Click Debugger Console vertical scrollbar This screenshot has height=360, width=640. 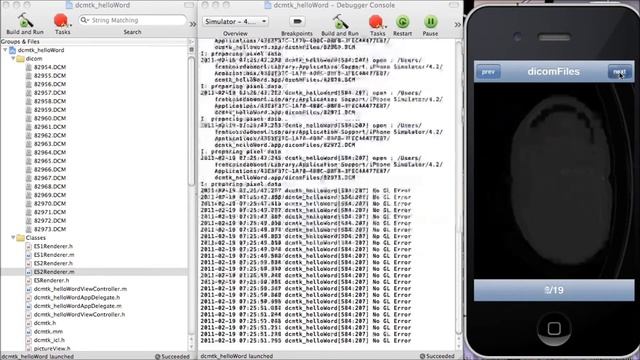coord(459,188)
